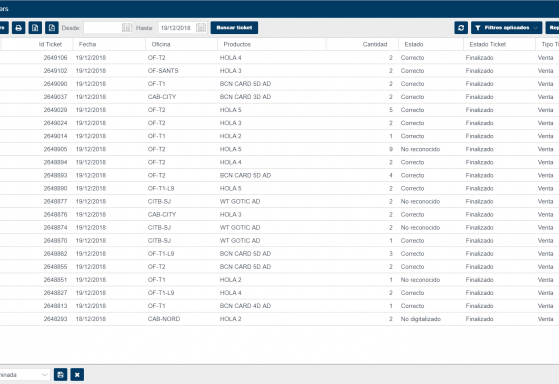Select ticket id 2649106

point(55,57)
